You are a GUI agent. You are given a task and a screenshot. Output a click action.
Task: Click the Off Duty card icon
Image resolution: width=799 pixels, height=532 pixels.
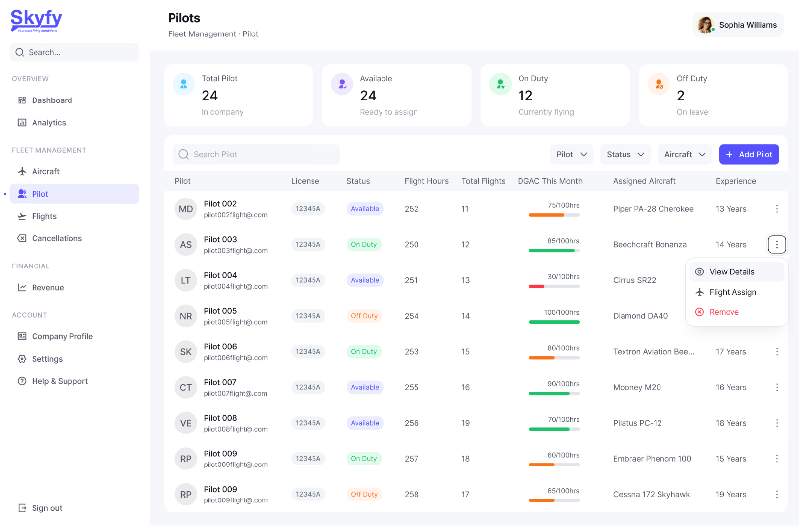click(659, 85)
